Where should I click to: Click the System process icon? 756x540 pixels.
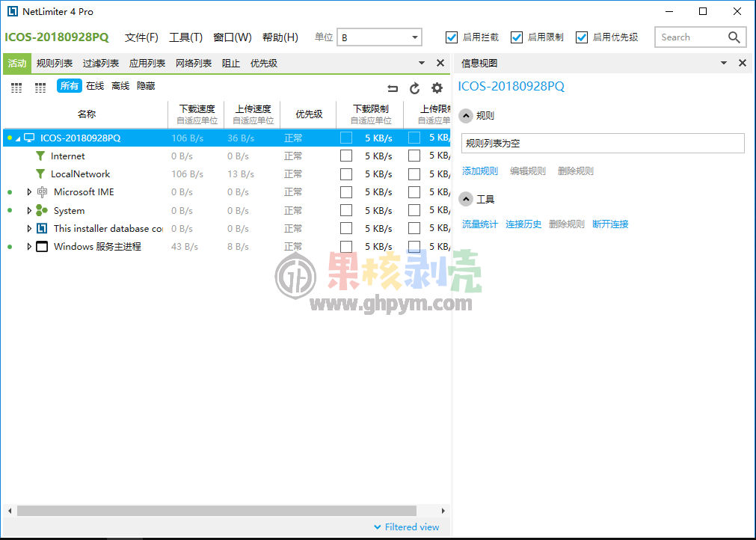[x=42, y=210]
